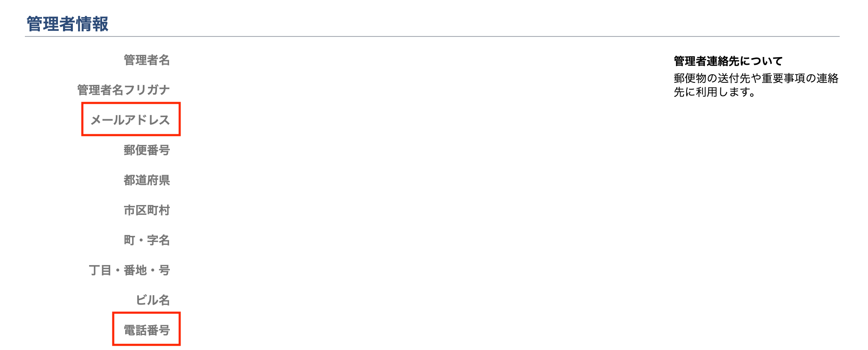Image resolution: width=868 pixels, height=350 pixels.
Task: Click the 管理者名フリガナ label
Action: [x=124, y=90]
